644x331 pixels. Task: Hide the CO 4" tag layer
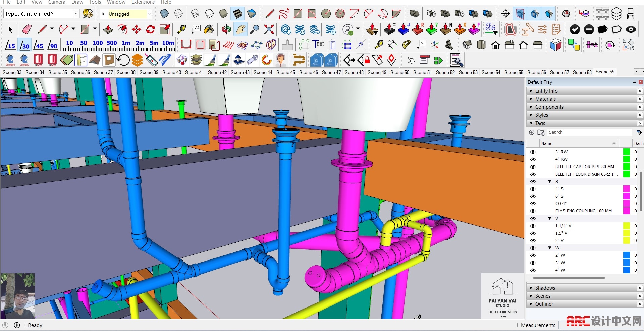coord(533,204)
